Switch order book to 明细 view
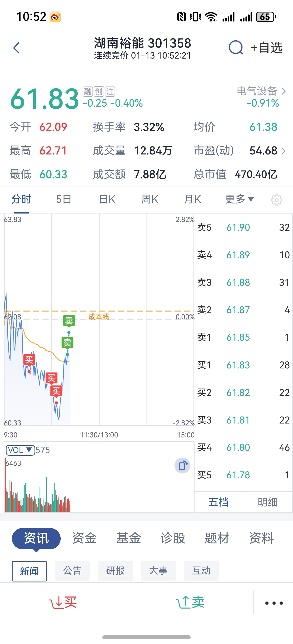This screenshot has height=644, width=293. click(268, 502)
